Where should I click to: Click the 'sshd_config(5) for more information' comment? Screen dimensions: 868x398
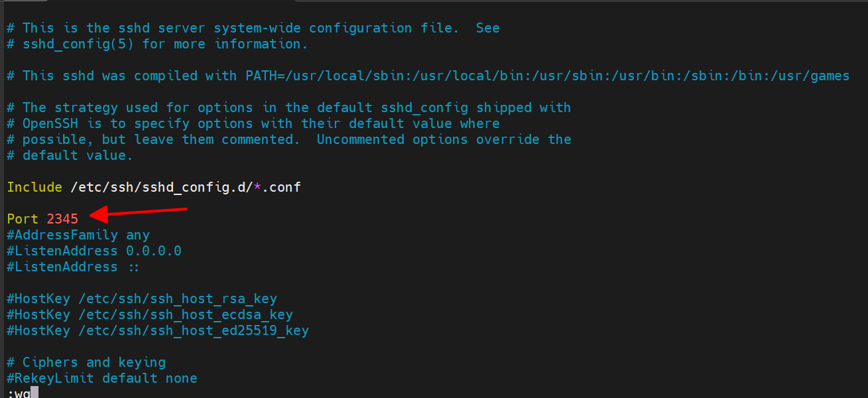[x=157, y=44]
